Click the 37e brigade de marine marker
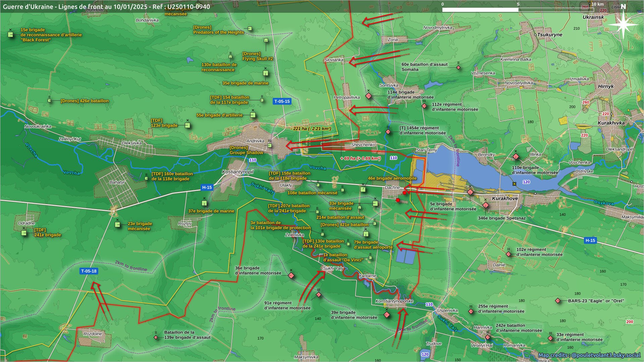The width and height of the screenshot is (644, 362). point(204,203)
